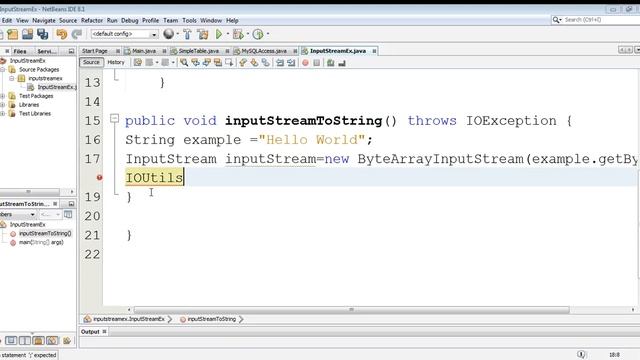Click the IOUtils text on line 18
Viewport: 640px width, 360px height.
coord(154,178)
